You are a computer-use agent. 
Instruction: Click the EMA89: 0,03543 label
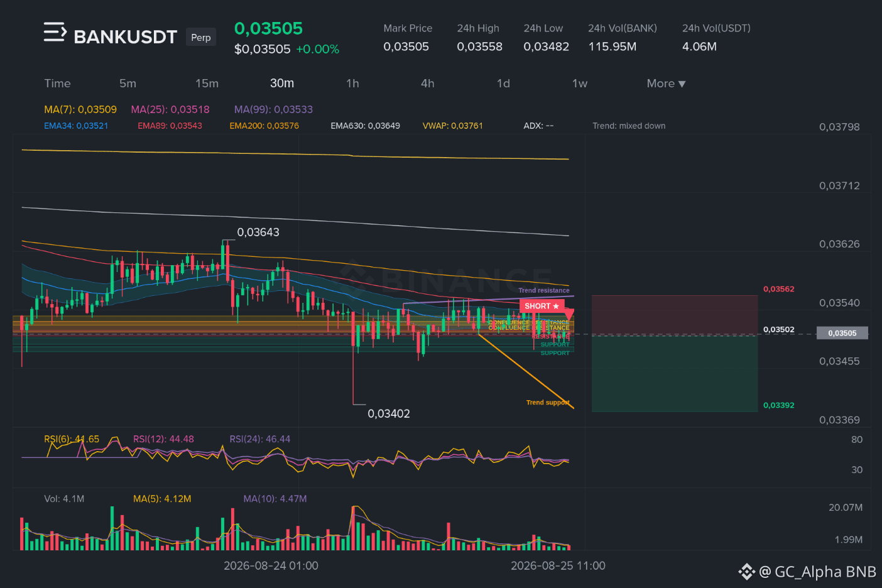pyautogui.click(x=170, y=126)
